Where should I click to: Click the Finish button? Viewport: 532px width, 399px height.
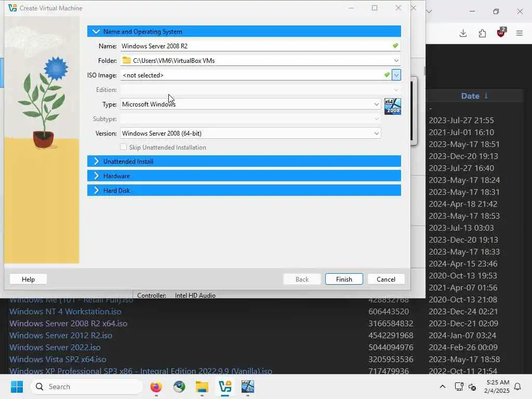click(x=344, y=279)
